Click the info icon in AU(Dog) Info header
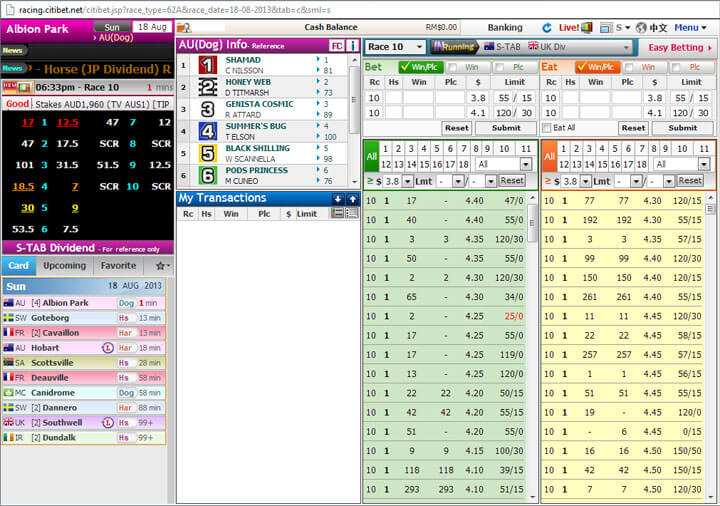The image size is (720, 506). pyautogui.click(x=353, y=46)
